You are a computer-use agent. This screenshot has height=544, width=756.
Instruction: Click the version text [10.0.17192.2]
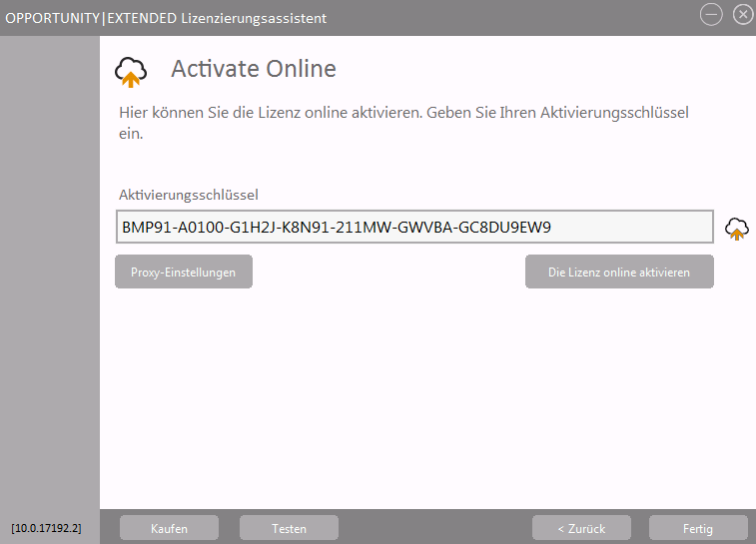46,528
